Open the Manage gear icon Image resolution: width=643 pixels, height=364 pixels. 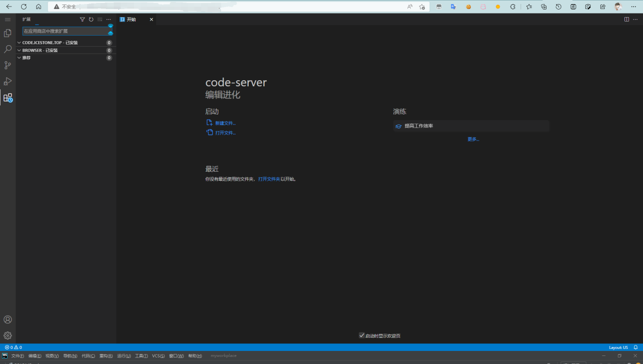click(x=8, y=335)
